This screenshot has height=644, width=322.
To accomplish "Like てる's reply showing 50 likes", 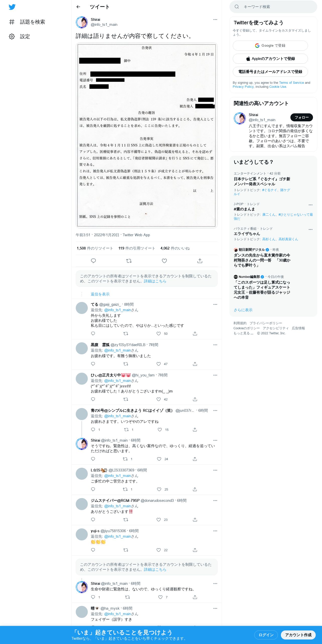I will point(158,334).
